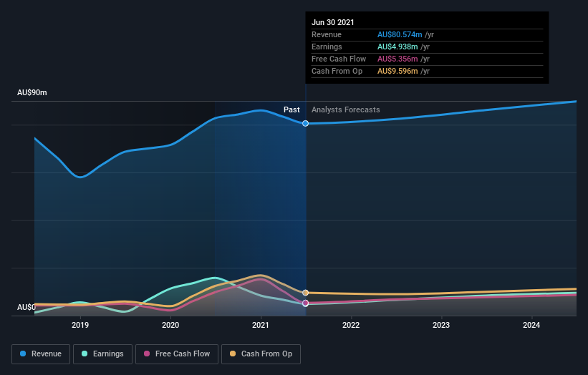Click the Earnings row label in tooltip
The image size is (588, 375).
327,47
